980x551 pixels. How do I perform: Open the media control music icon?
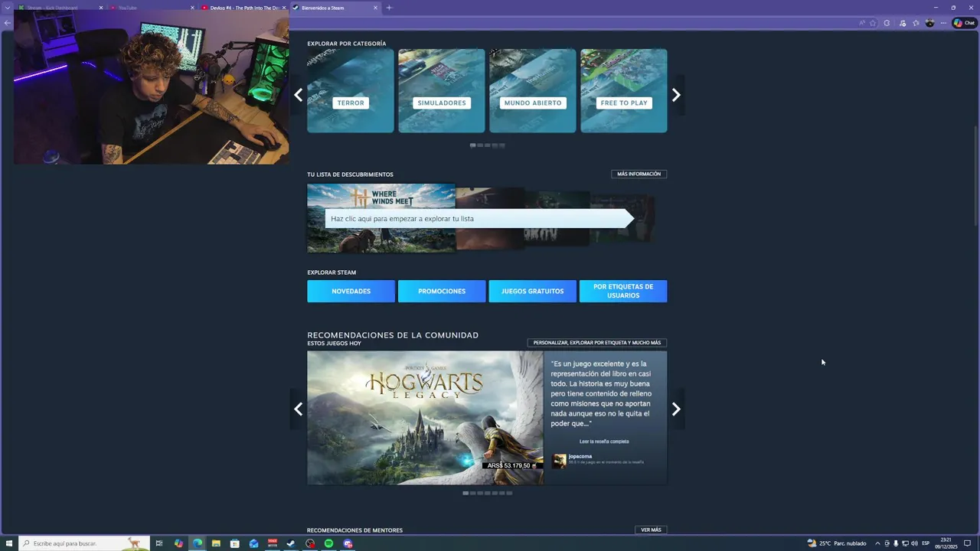coord(903,23)
